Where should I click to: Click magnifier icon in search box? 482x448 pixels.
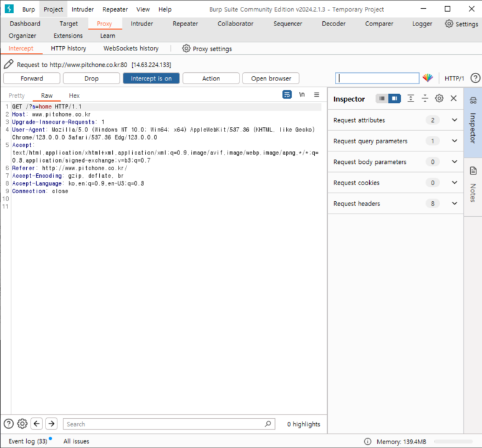pyautogui.click(x=268, y=424)
